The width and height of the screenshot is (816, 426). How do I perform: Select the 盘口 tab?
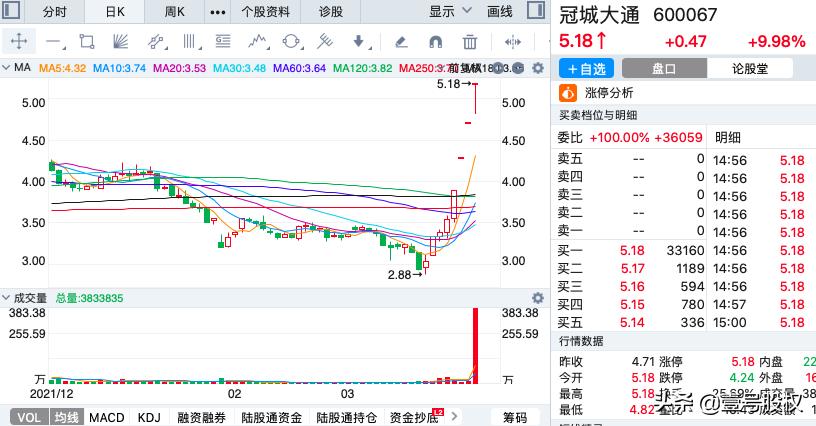tap(664, 68)
